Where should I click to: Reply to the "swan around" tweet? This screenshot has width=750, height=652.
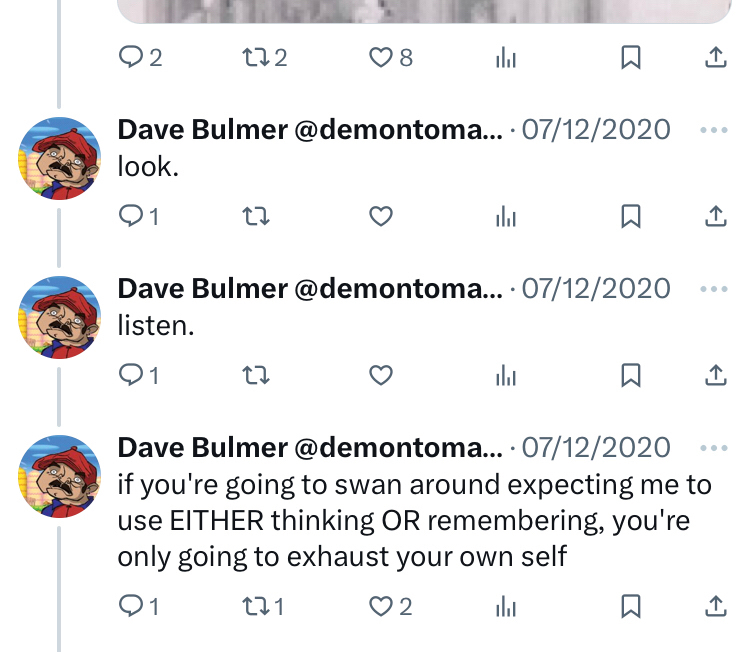[139, 606]
